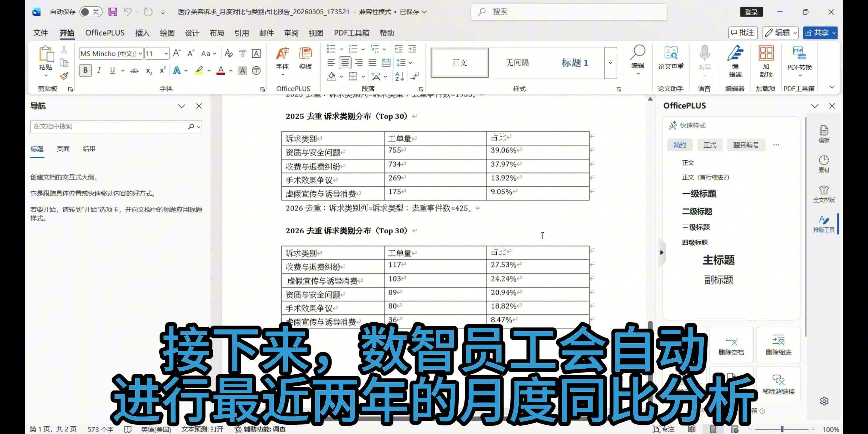The image size is (868, 434).
Task: Click the 删除空格 tool button
Action: (x=731, y=346)
